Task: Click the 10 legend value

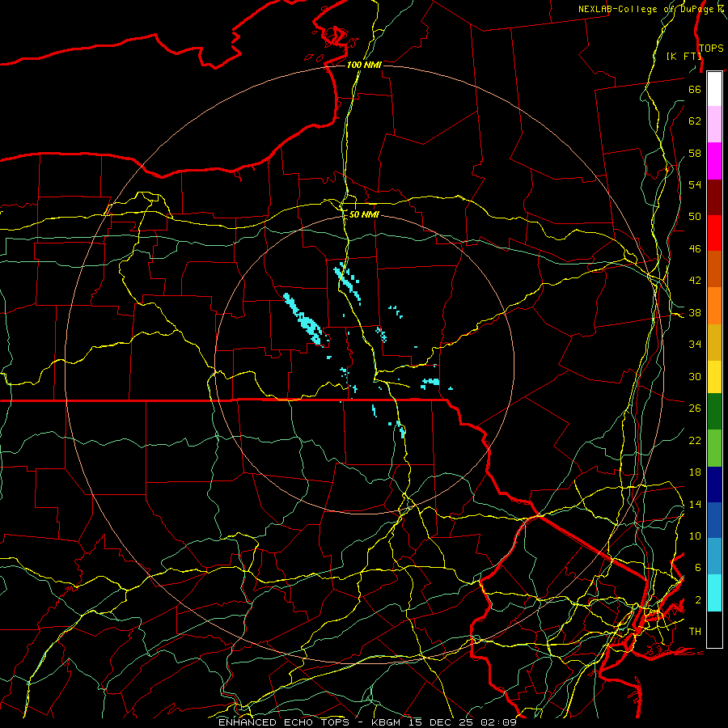Action: (x=695, y=535)
